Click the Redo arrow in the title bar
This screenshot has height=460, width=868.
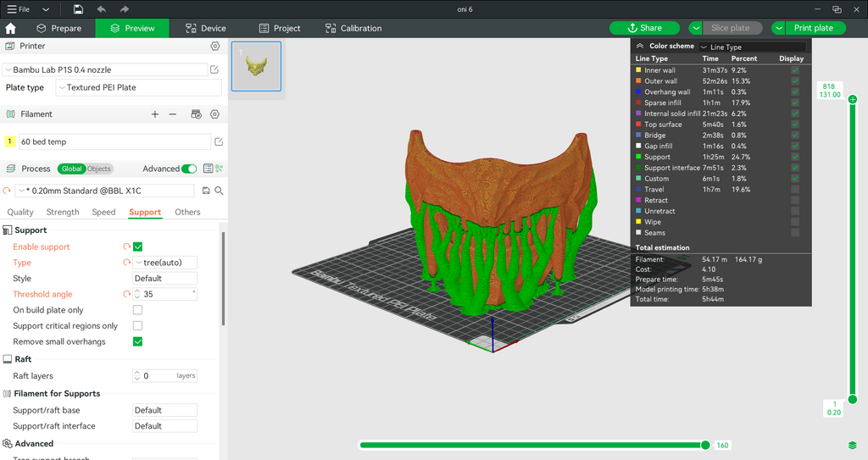124,9
